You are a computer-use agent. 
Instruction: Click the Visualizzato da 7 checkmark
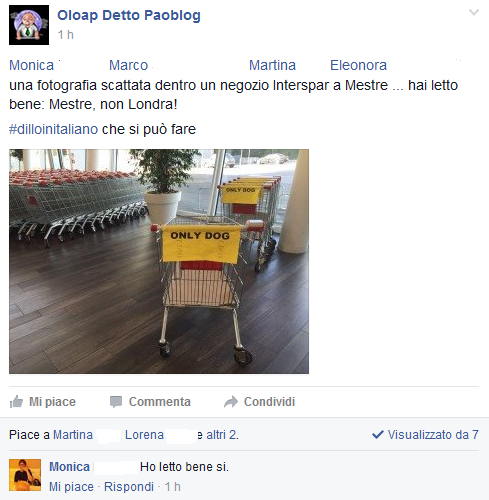pos(378,435)
